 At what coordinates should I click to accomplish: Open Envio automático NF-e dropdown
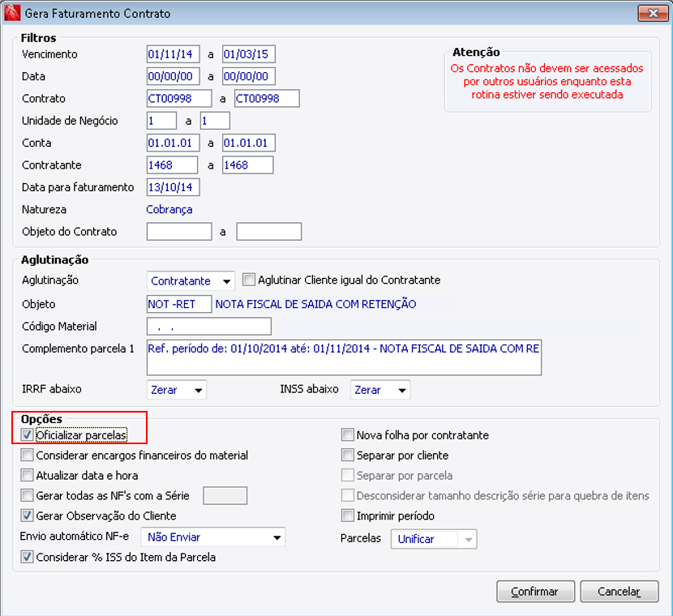point(213,537)
